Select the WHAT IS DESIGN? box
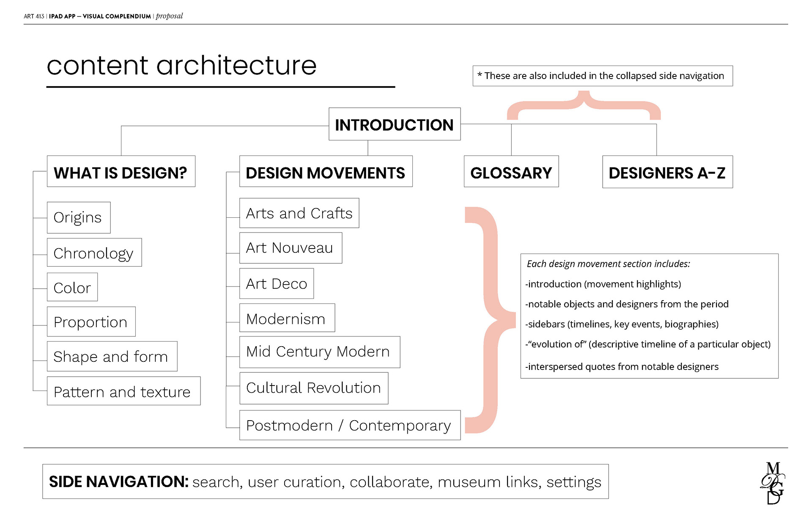812x525 pixels. [121, 172]
